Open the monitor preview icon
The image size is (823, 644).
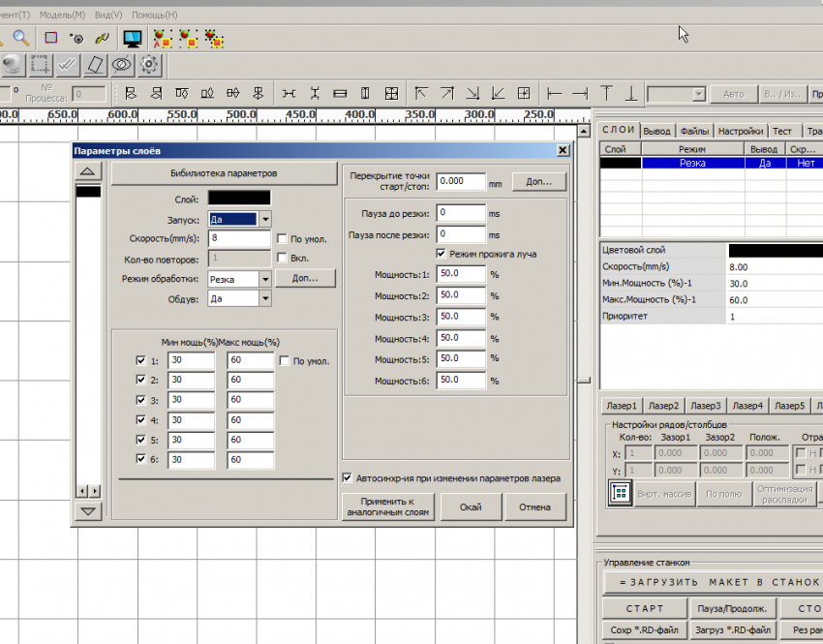133,39
